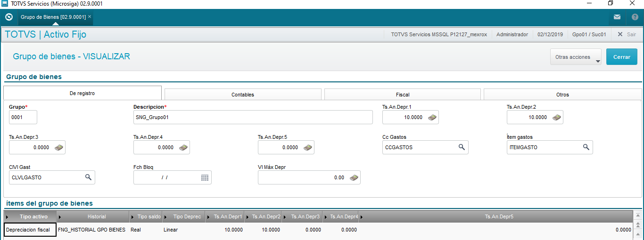Click the Ítem gastos field ITEMGASTO
The height and width of the screenshot is (240, 644).
click(550, 147)
